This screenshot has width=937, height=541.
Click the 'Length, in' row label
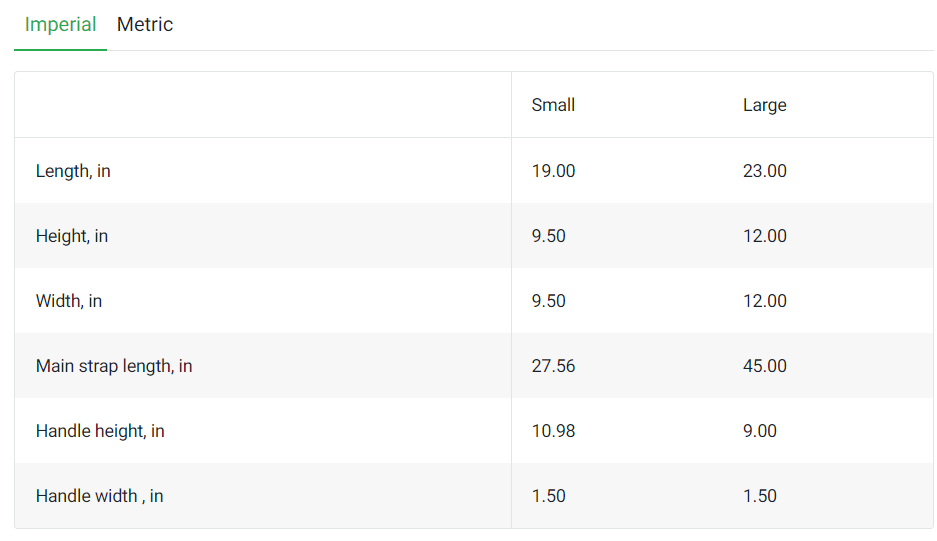point(73,171)
